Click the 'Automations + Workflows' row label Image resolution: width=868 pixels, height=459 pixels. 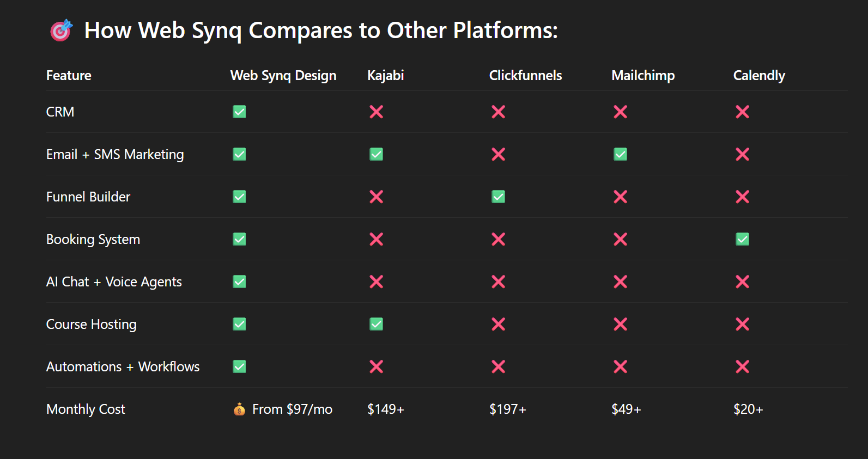click(x=123, y=366)
